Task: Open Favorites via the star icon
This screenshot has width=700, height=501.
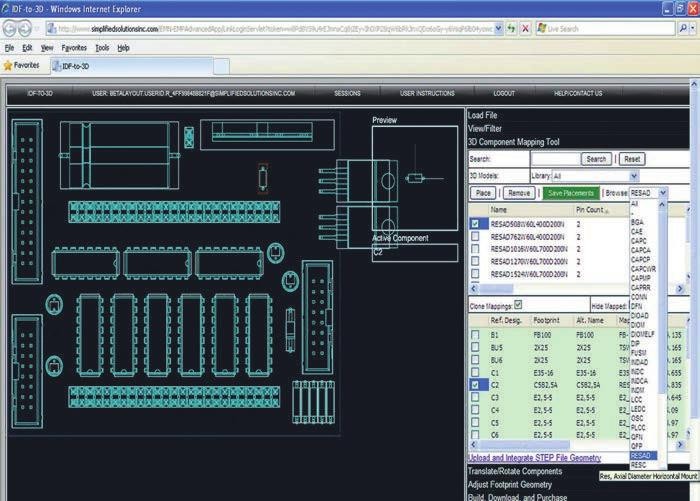Action: (x=8, y=66)
